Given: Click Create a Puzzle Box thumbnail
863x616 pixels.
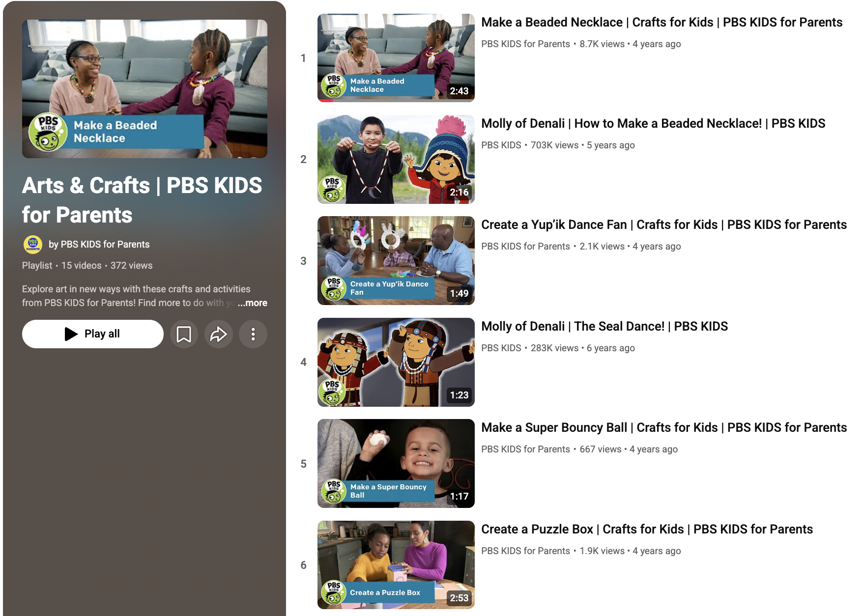Looking at the screenshot, I should (396, 565).
